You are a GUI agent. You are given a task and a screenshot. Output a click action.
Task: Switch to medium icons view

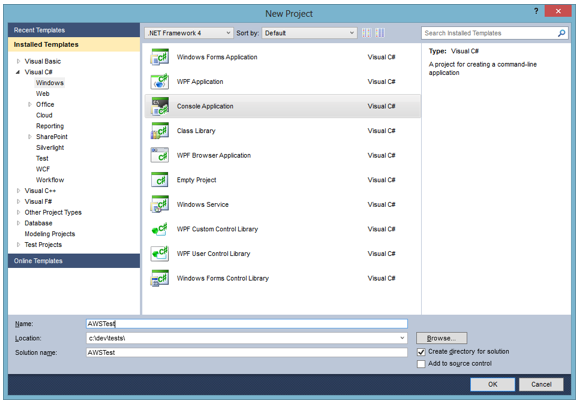pyautogui.click(x=380, y=33)
